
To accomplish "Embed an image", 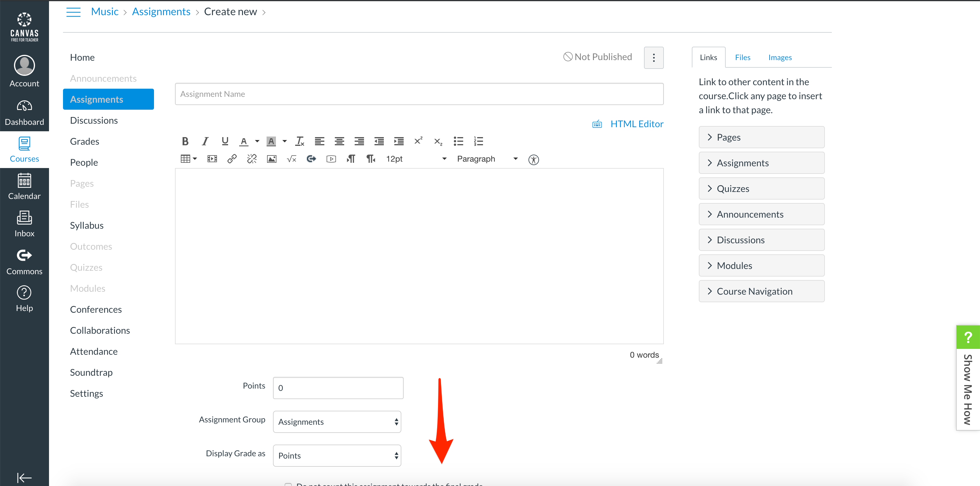I will pos(272,159).
